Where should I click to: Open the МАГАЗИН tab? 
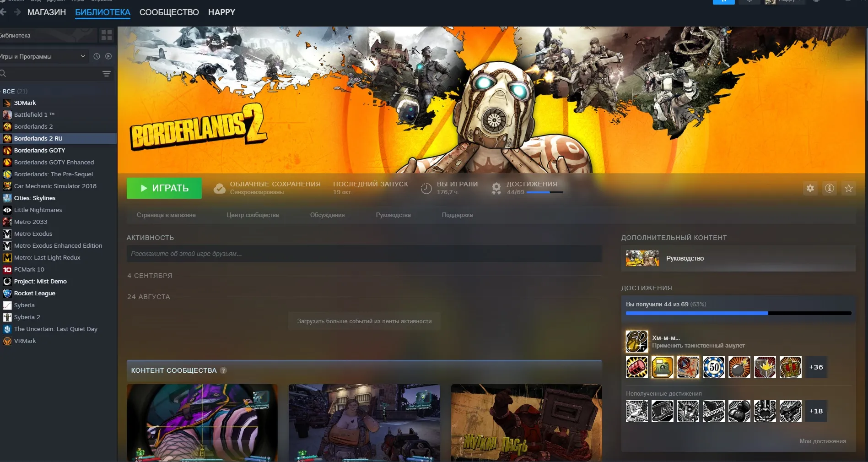coord(47,12)
